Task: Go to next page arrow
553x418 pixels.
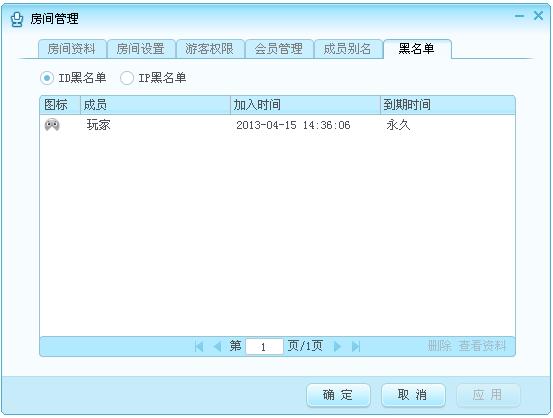Action: point(337,346)
